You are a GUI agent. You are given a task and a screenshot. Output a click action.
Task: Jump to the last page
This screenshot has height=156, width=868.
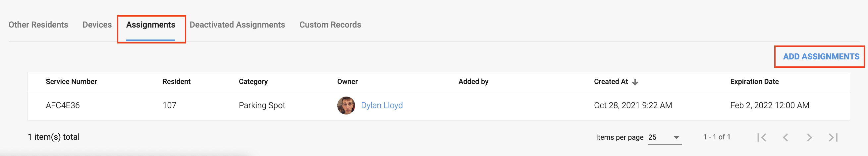pyautogui.click(x=833, y=137)
